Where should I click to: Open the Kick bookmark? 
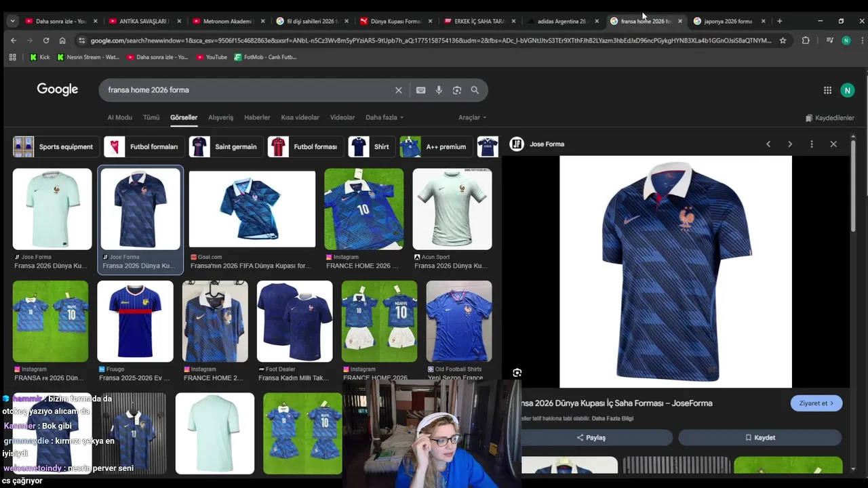(39, 57)
